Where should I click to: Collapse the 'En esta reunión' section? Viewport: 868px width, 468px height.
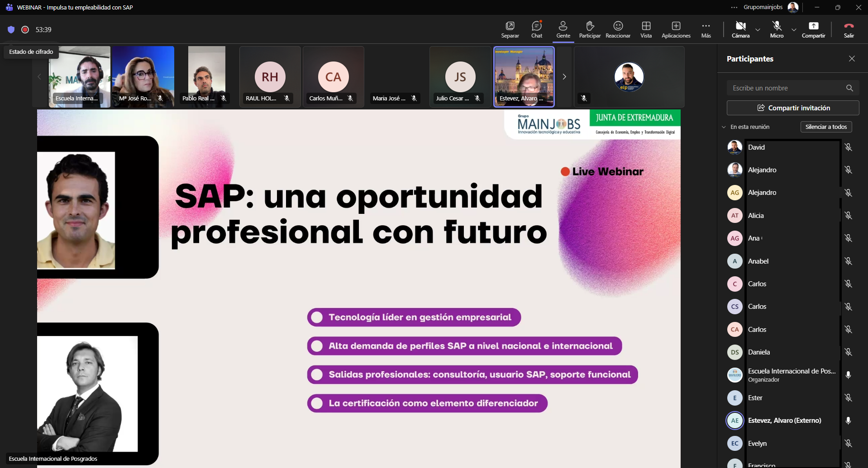[724, 127]
